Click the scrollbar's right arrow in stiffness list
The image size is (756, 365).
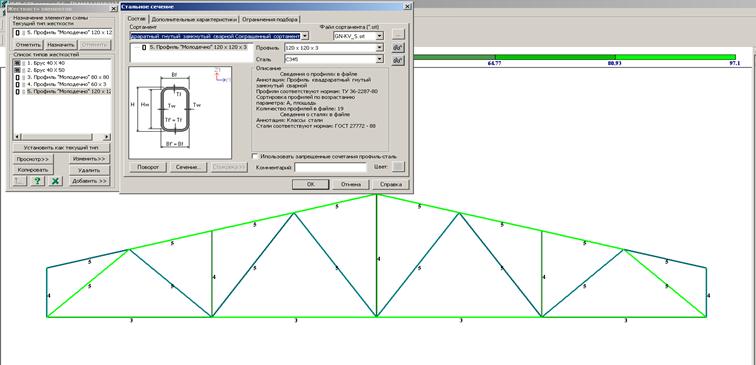coord(107,137)
